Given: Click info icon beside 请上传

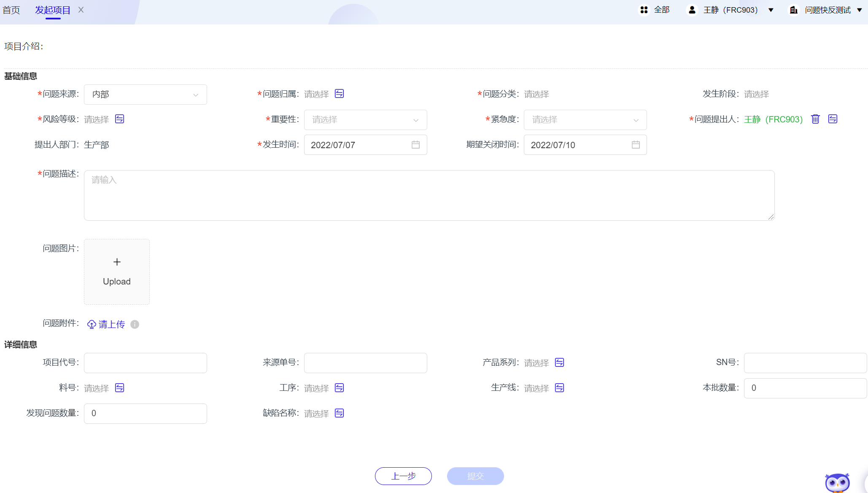Looking at the screenshot, I should (x=135, y=324).
